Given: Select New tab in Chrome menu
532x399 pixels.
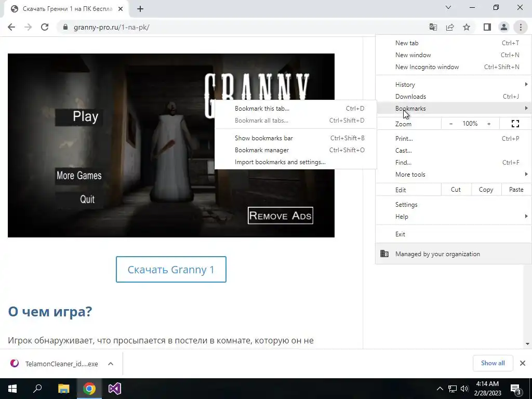Looking at the screenshot, I should pyautogui.click(x=454, y=43).
